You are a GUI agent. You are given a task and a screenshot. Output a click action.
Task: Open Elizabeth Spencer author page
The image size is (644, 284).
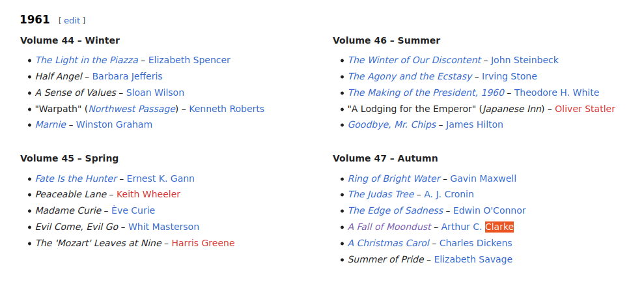(x=189, y=60)
